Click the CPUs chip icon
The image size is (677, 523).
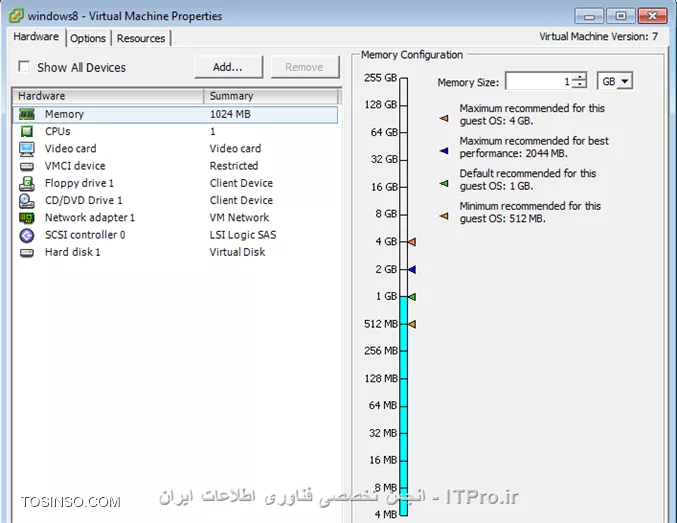coord(27,131)
